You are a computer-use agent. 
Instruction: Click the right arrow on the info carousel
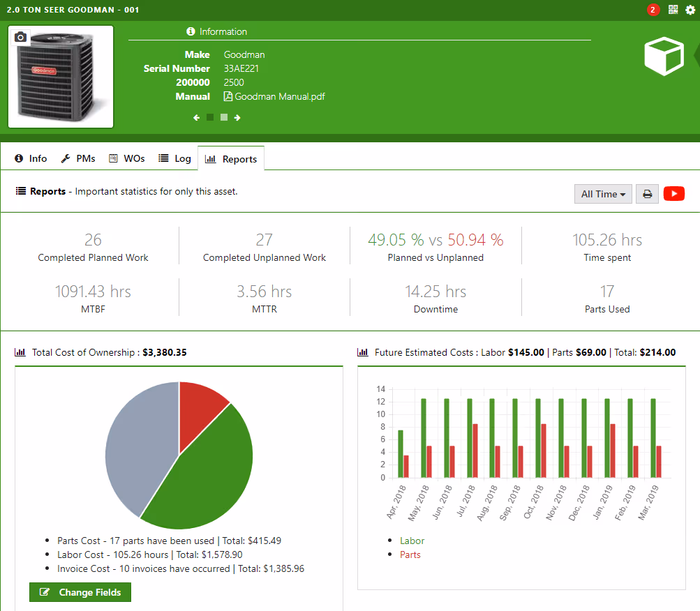point(237,117)
